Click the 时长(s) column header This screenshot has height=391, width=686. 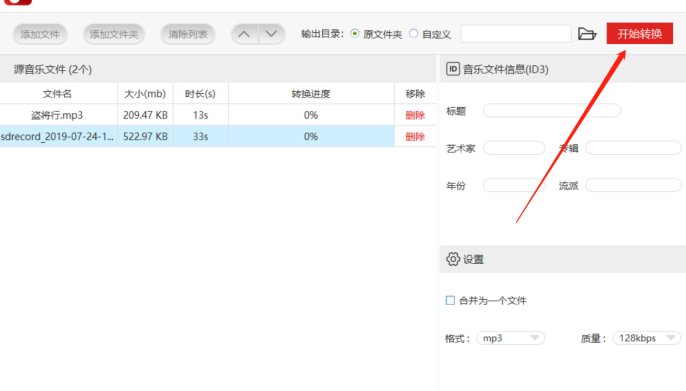click(x=200, y=94)
